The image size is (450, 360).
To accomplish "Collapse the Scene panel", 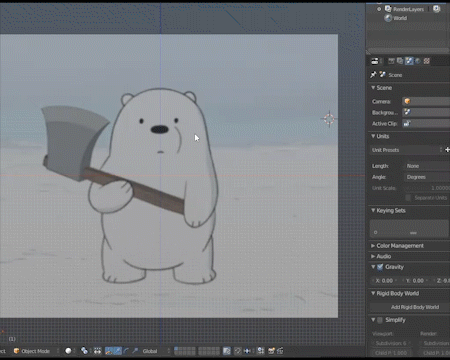I will pyautogui.click(x=373, y=88).
